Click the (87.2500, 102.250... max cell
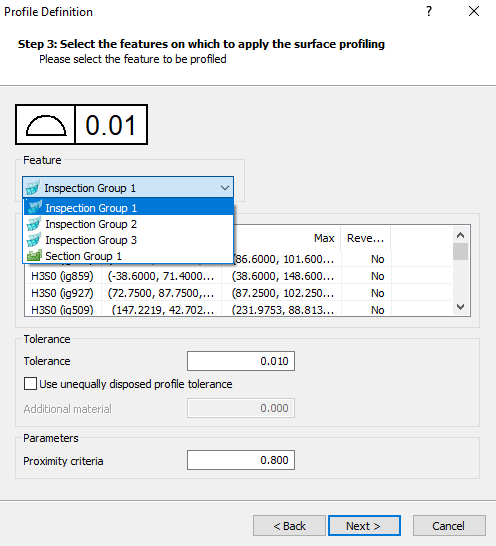This screenshot has height=546, width=496. coord(282,293)
